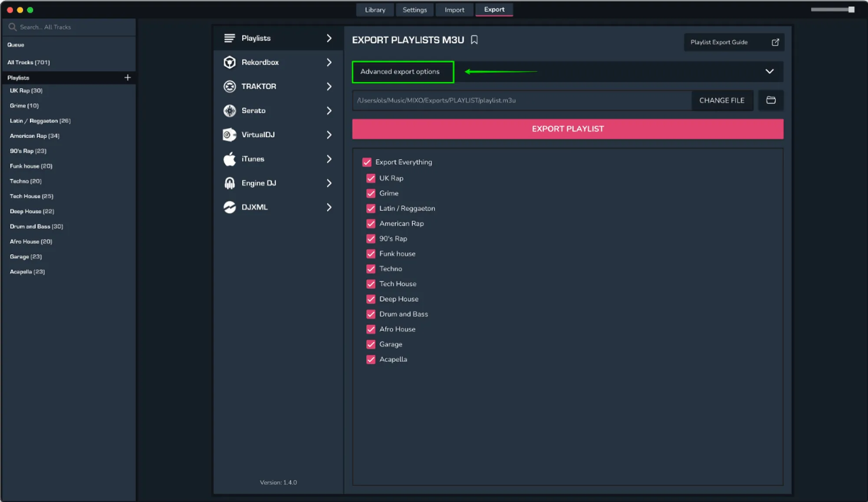Screen dimensions: 868x502
Task: Click the bookmark icon beside Export Playlists M3U
Action: pos(474,40)
